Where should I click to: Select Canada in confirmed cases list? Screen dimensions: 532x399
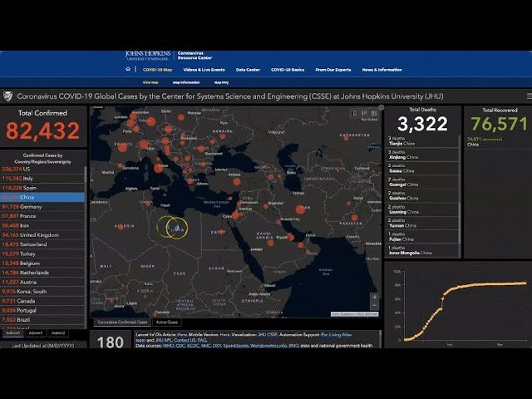[42, 301]
